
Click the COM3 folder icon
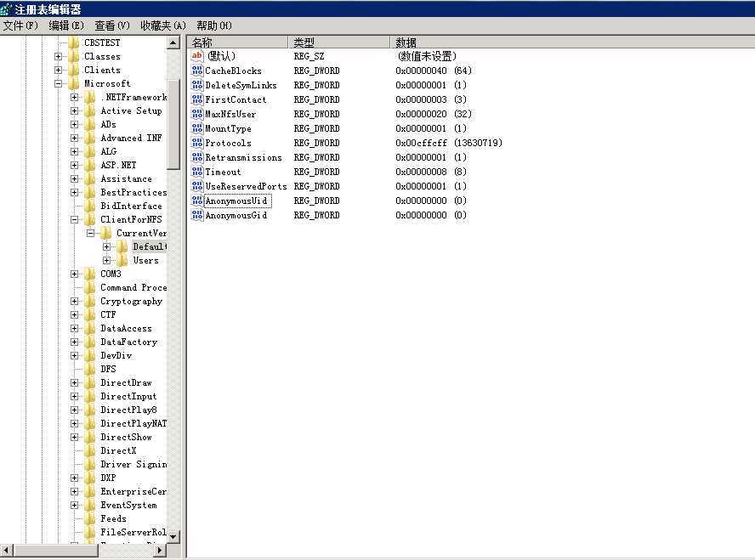pyautogui.click(x=90, y=274)
